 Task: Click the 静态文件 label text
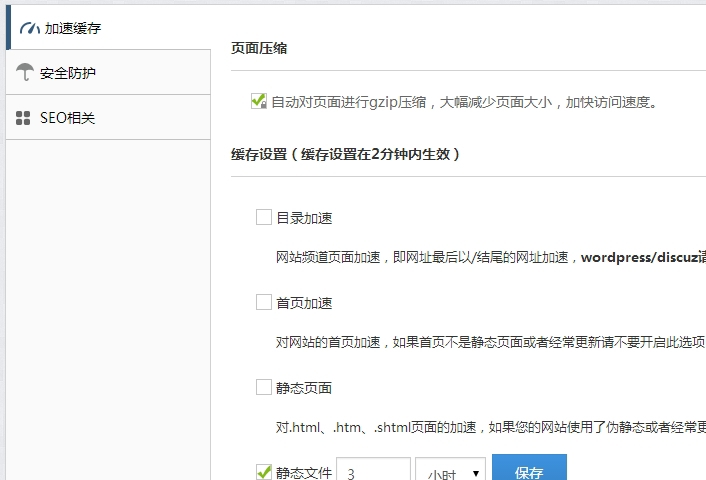pos(304,473)
